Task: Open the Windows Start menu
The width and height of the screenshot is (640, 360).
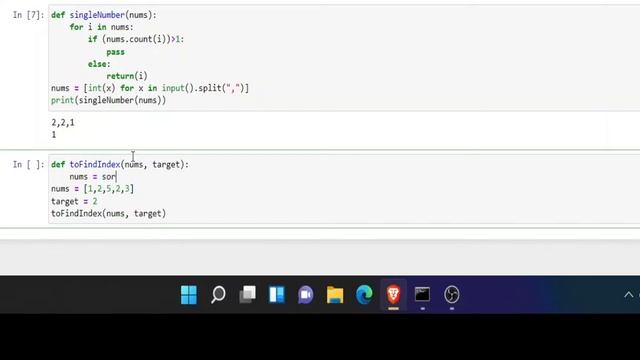Action: click(x=189, y=295)
